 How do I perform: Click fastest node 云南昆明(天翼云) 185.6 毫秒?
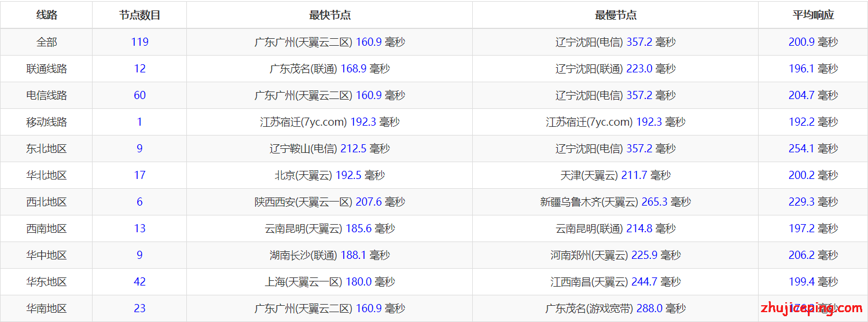(x=330, y=228)
